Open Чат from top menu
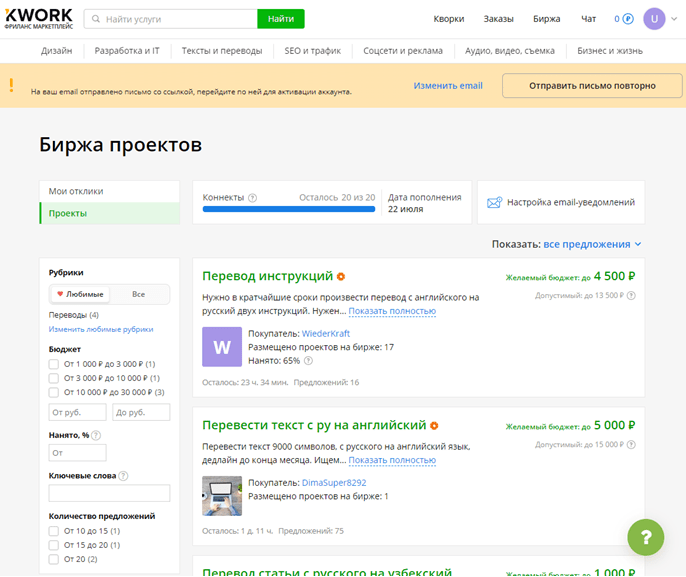Image resolution: width=686 pixels, height=577 pixels. [x=588, y=19]
